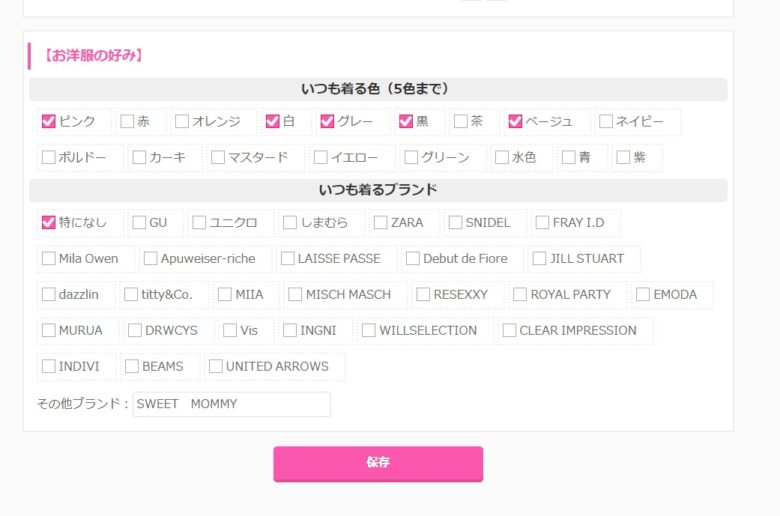Viewport: 780px width, 516px height.
Task: Check the 赤 color checkbox
Action: [x=127, y=122]
